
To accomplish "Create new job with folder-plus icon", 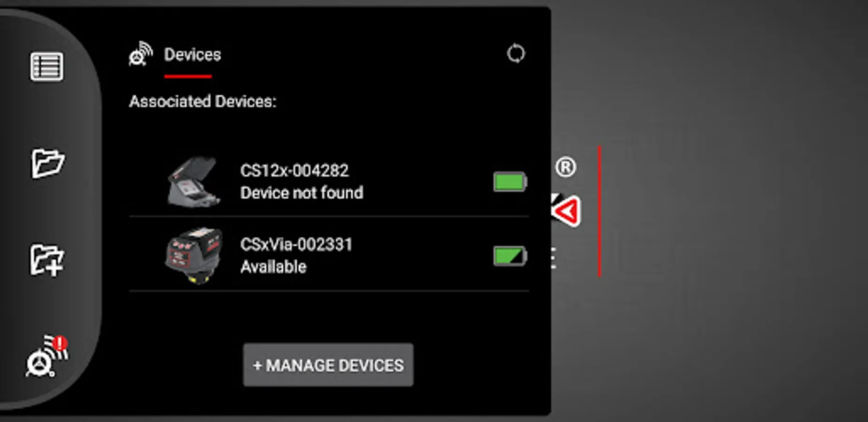I will point(47,260).
